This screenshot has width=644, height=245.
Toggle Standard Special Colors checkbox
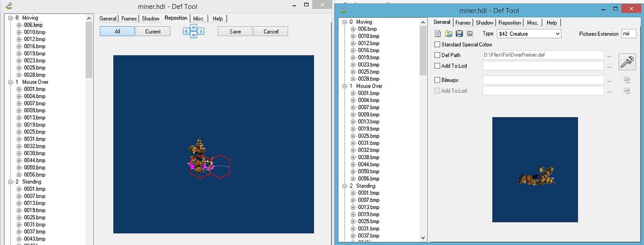[437, 45]
